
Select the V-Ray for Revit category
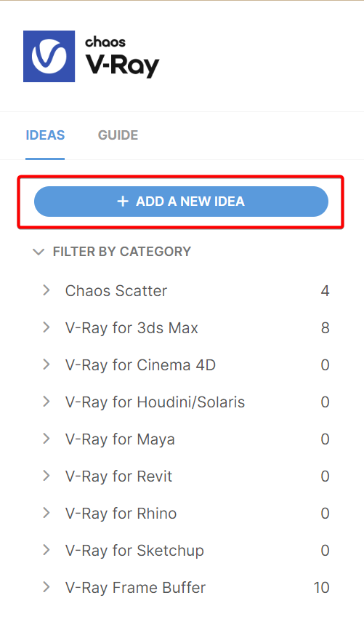[x=118, y=476]
